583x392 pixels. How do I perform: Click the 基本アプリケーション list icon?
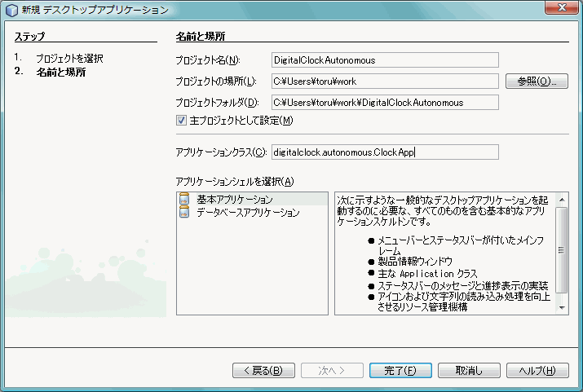(x=184, y=199)
